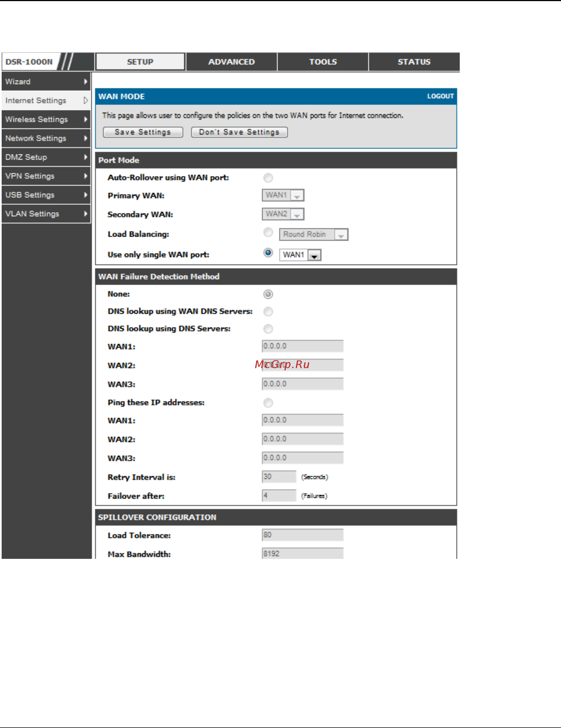Open Wireless Settings sidebar menu

pos(46,119)
